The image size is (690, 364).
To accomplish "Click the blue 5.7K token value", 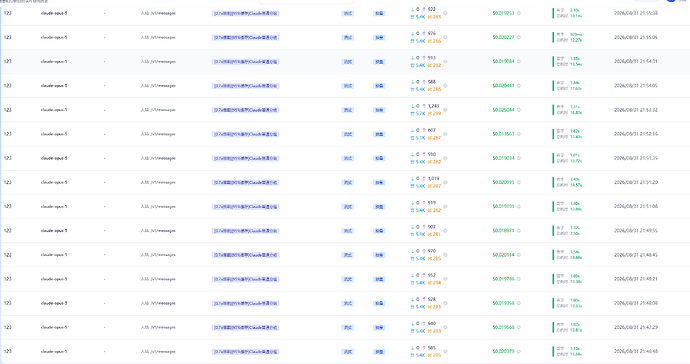I will click(x=421, y=114).
